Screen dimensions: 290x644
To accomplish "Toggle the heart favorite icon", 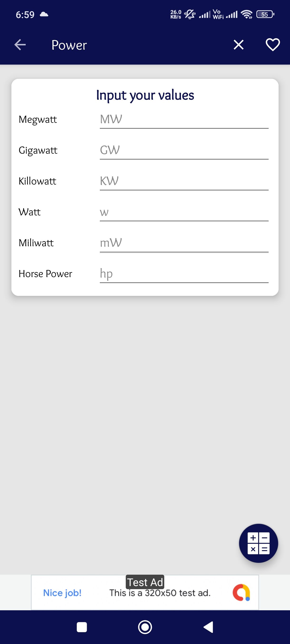I will pyautogui.click(x=272, y=45).
